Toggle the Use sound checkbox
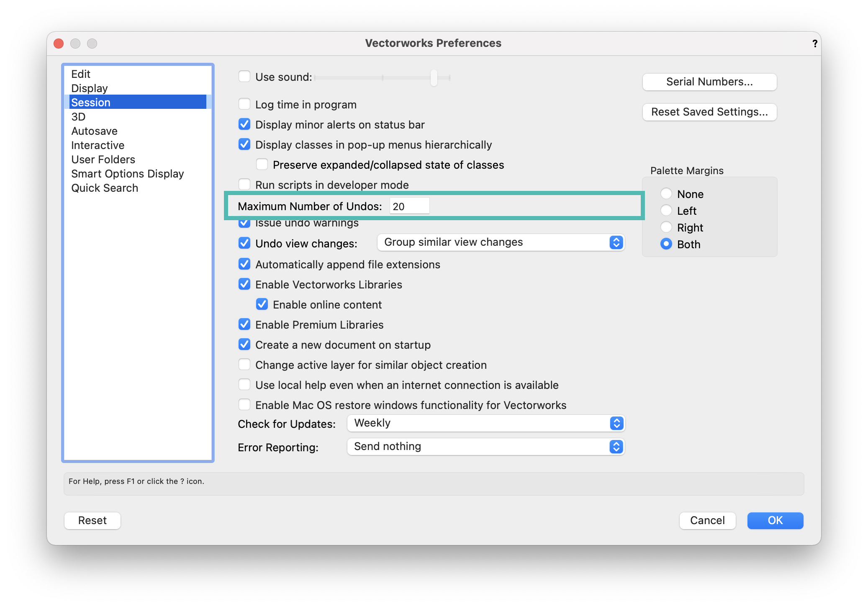This screenshot has height=607, width=868. [244, 77]
